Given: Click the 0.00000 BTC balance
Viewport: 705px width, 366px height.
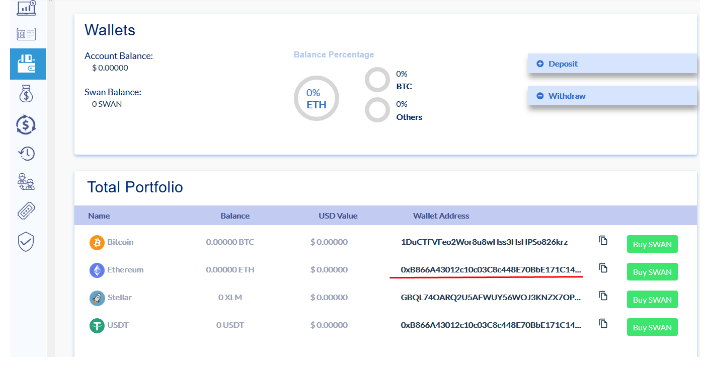Looking at the screenshot, I should pyautogui.click(x=230, y=242).
